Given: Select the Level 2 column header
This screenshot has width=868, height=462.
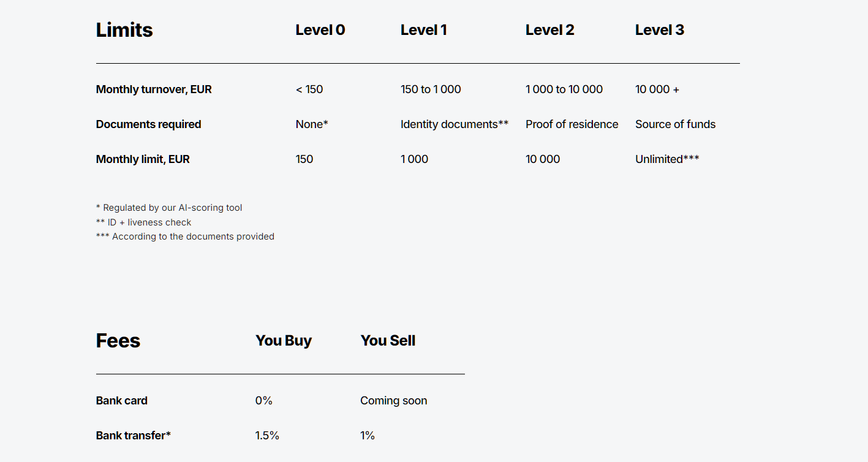Looking at the screenshot, I should pos(549,30).
